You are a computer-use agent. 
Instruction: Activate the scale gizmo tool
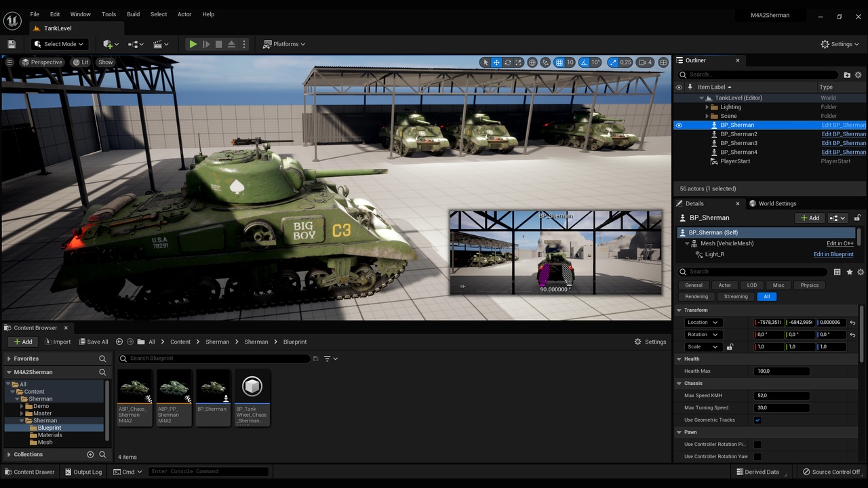click(x=519, y=62)
